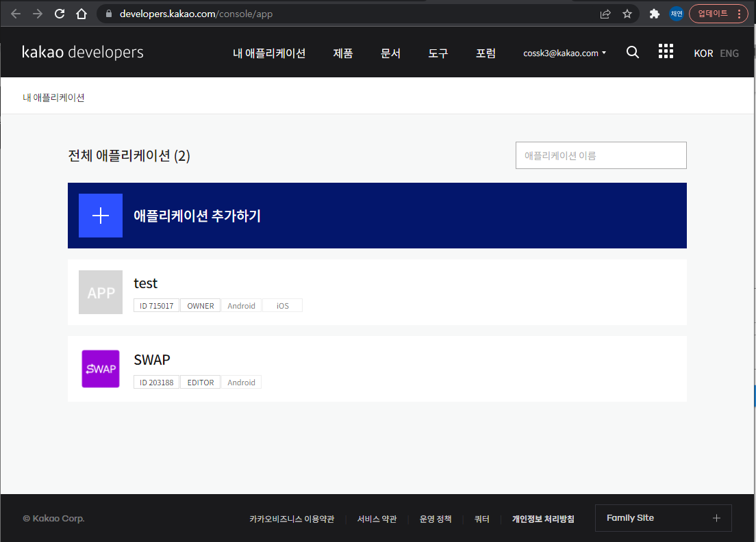Click the address bar URL
This screenshot has width=756, height=542.
196,14
